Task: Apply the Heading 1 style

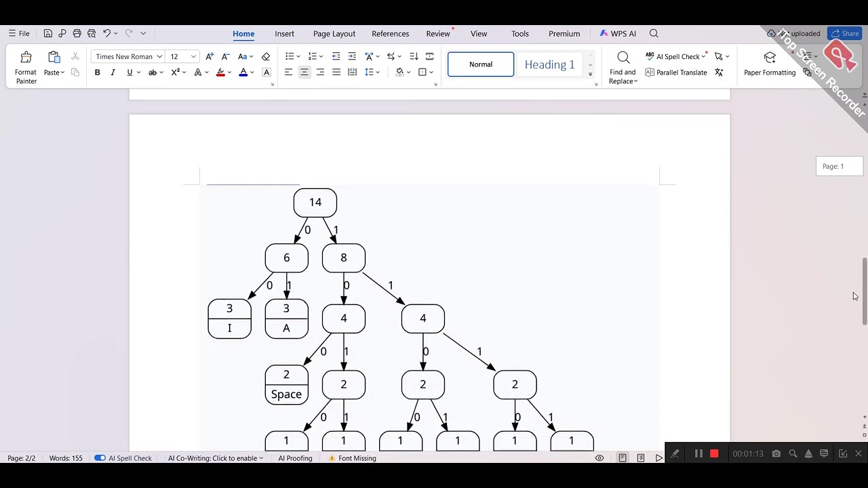Action: click(x=550, y=64)
